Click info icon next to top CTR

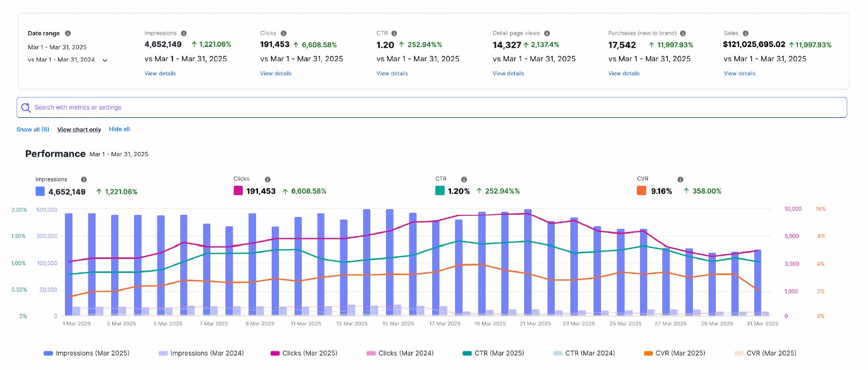pos(394,33)
